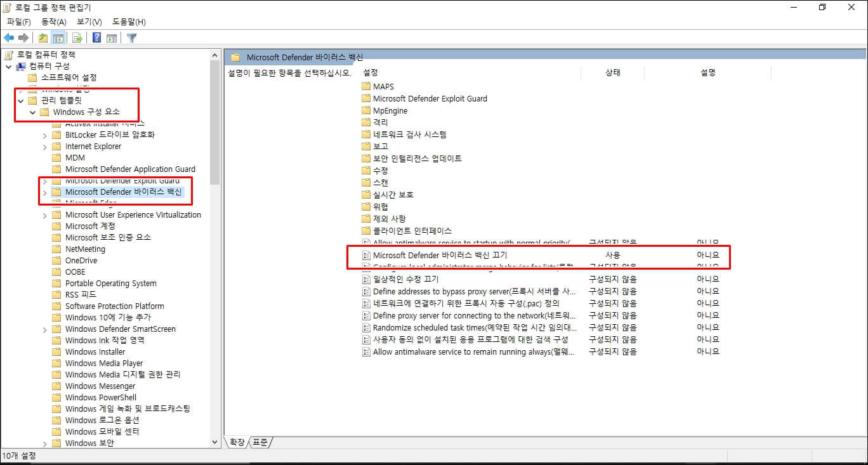
Task: Click the 위협 folder icon
Action: [x=365, y=207]
